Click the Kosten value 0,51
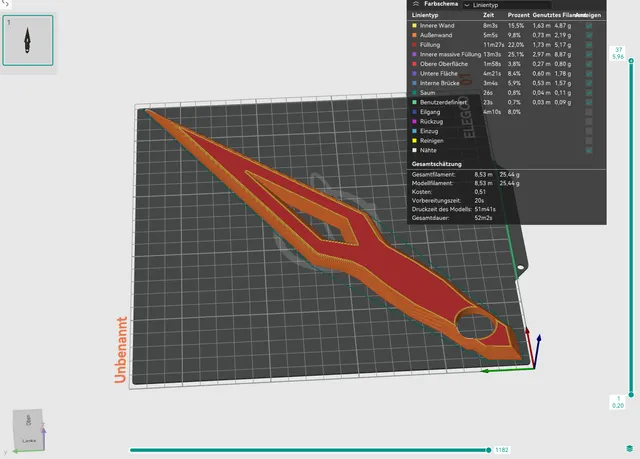Image resolution: width=640 pixels, height=459 pixels. tap(480, 192)
